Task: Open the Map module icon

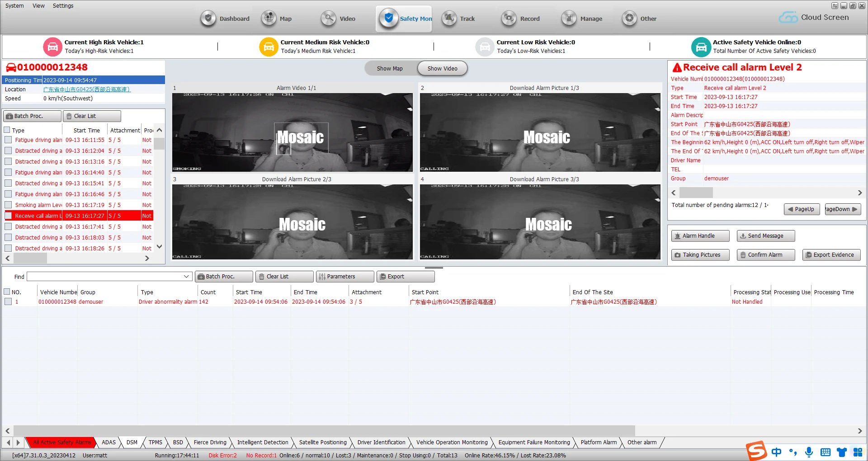Action: pyautogui.click(x=269, y=19)
